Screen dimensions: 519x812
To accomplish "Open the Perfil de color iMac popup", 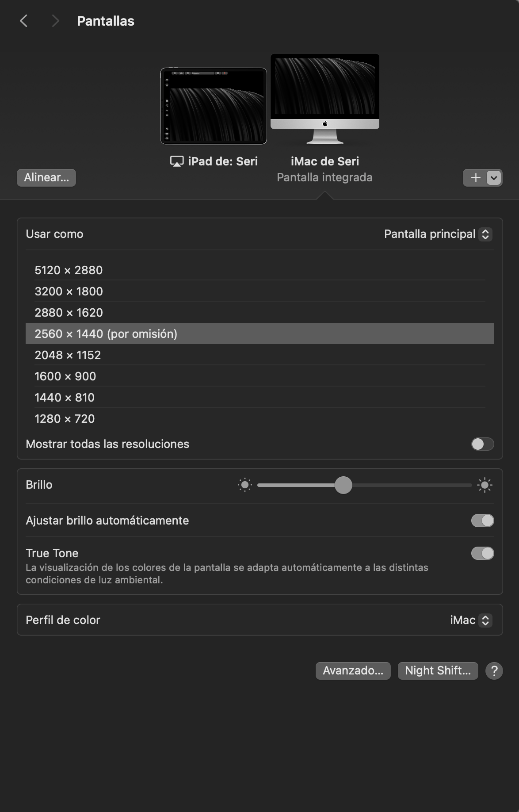I will coord(471,620).
